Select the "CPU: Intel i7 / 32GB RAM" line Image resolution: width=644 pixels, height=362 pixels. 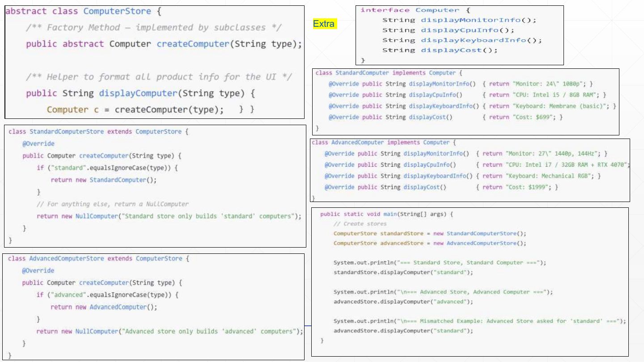point(477,165)
